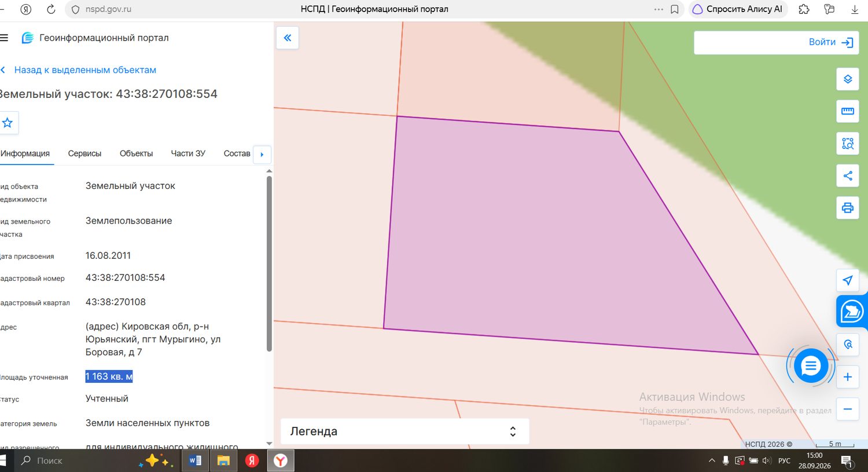This screenshot has width=868, height=472.
Task: Open the portal hamburger menu
Action: (4, 38)
